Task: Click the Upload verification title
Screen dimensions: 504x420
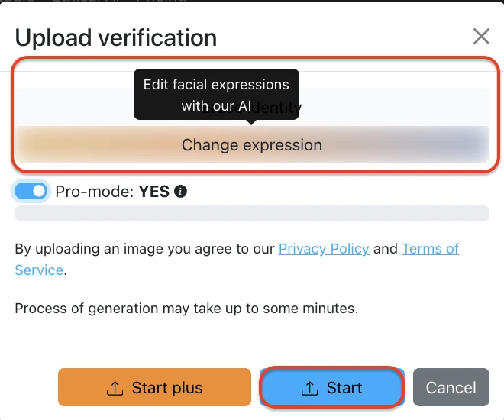Action: (x=116, y=37)
